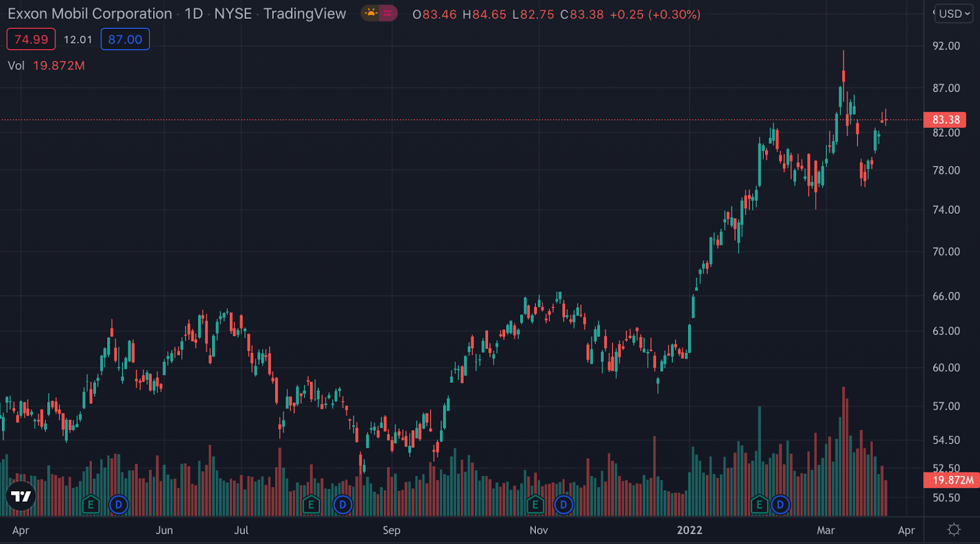This screenshot has width=980, height=544.
Task: Click the +0.25 (+0.30%) change value
Action: [x=655, y=14]
